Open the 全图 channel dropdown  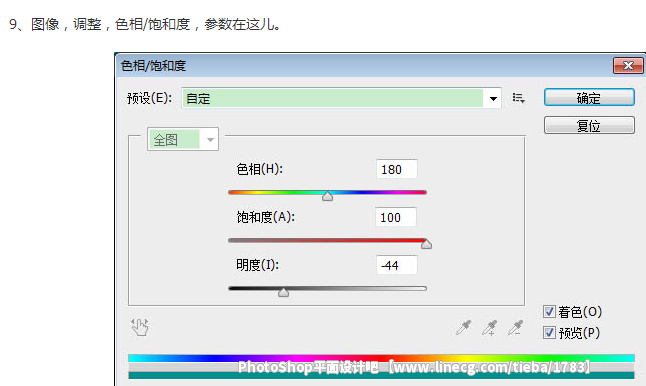183,140
